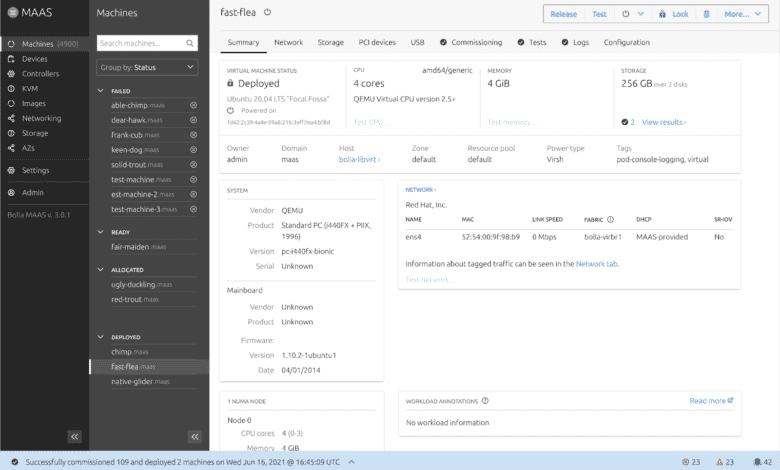The height and width of the screenshot is (470, 780).
Task: Click the MAAS logo icon
Action: coord(13,13)
